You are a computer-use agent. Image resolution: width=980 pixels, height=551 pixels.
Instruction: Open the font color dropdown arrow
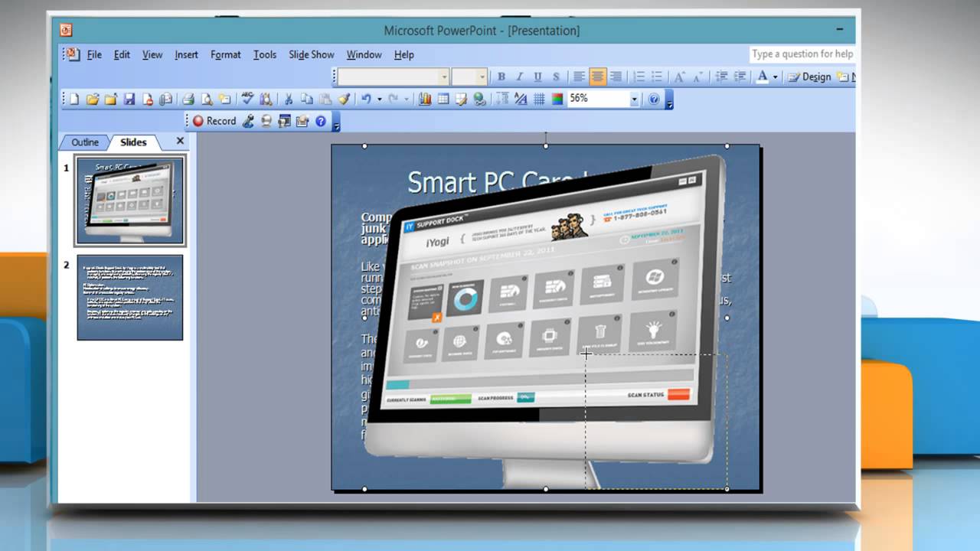pyautogui.click(x=775, y=77)
